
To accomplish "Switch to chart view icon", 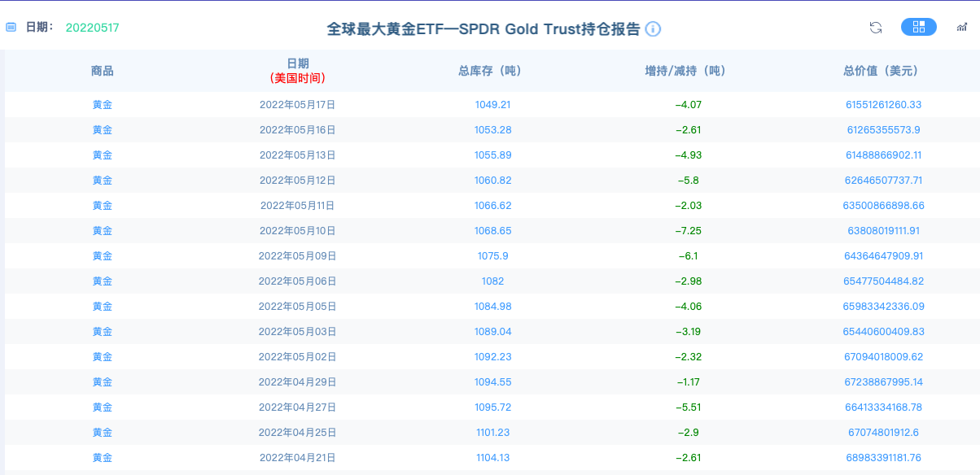I will point(962,28).
